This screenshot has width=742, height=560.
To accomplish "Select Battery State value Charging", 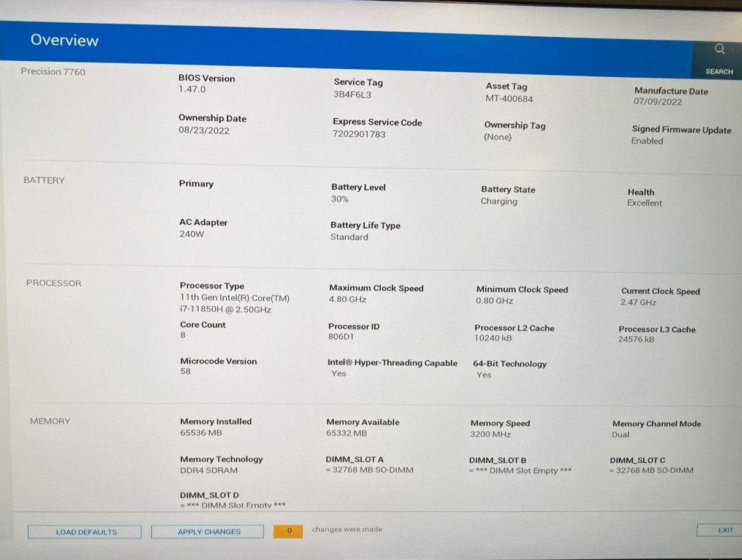I will (x=499, y=202).
